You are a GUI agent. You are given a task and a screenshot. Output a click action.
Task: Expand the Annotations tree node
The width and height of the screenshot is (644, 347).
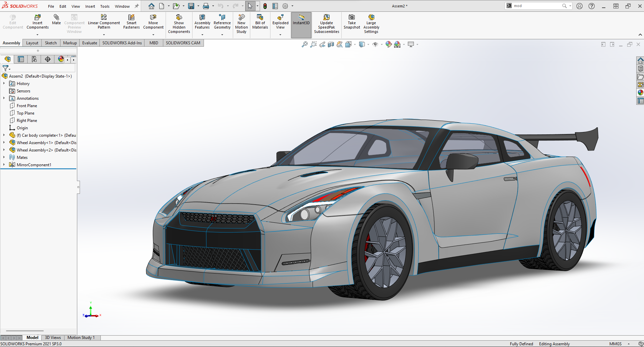pyautogui.click(x=4, y=98)
